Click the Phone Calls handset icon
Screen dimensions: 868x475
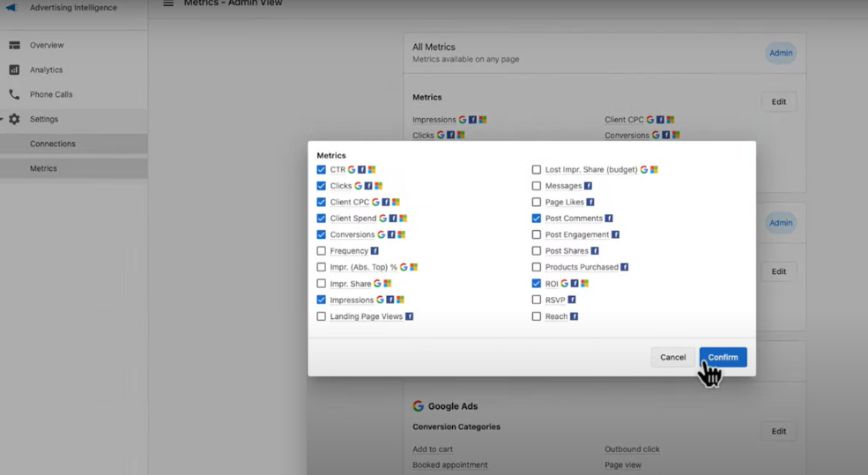pos(14,94)
